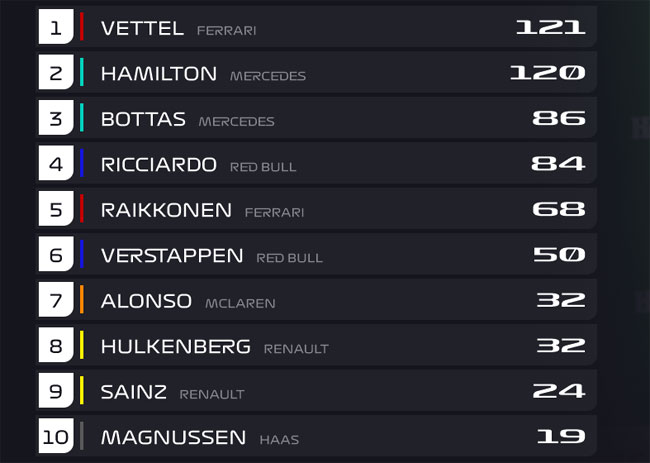This screenshot has width=650, height=463.
Task: Select driver name VETTEL
Action: coord(142,29)
